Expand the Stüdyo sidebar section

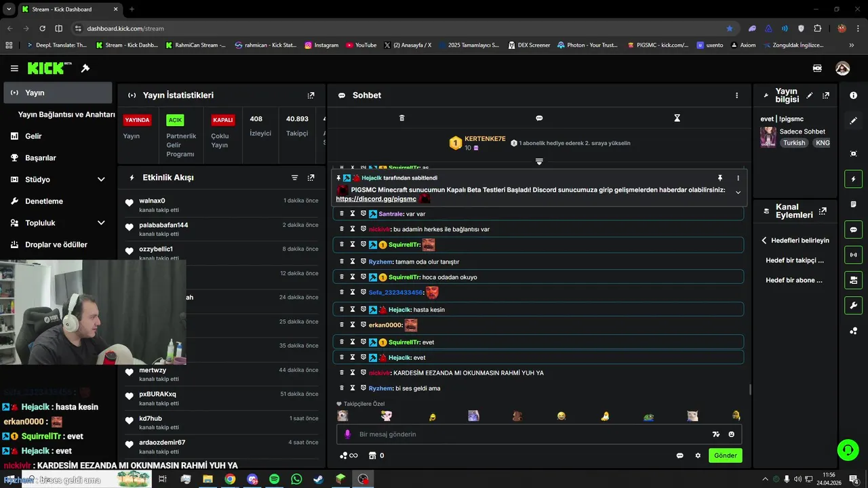click(x=101, y=180)
